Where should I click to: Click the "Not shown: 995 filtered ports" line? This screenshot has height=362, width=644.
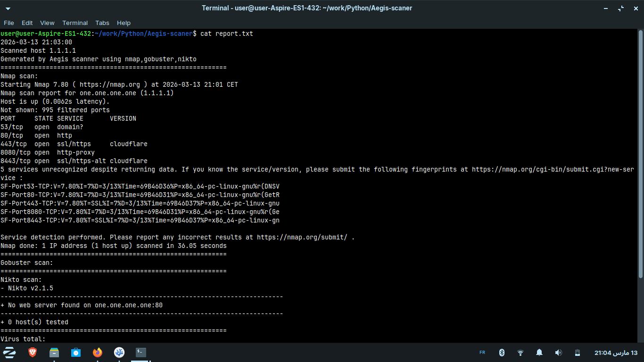[55, 110]
